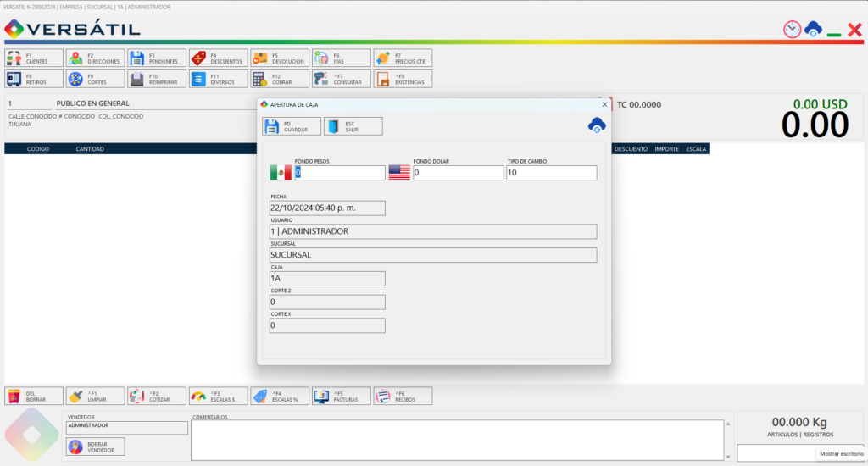Select the Fondo Dolar input field
The width and height of the screenshot is (868, 466).
[458, 173]
